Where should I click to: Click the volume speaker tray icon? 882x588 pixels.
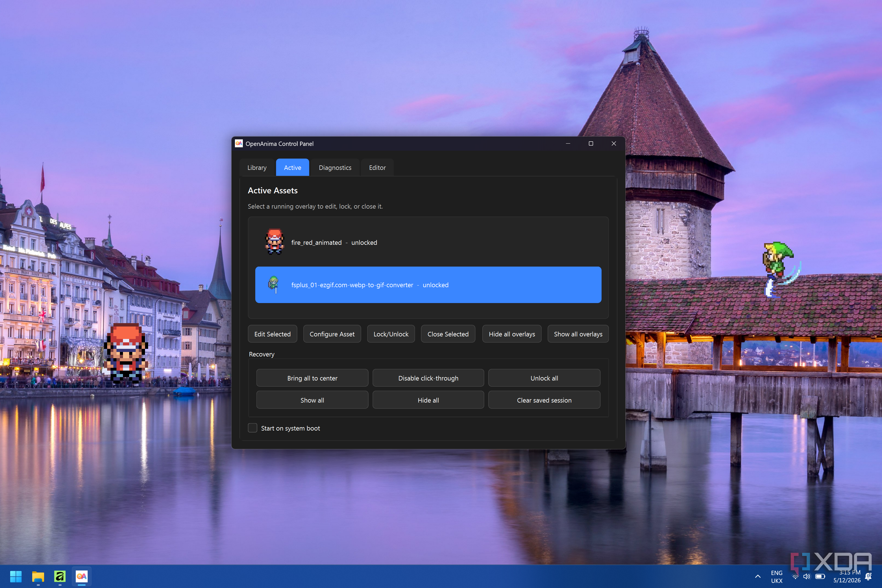point(807,576)
